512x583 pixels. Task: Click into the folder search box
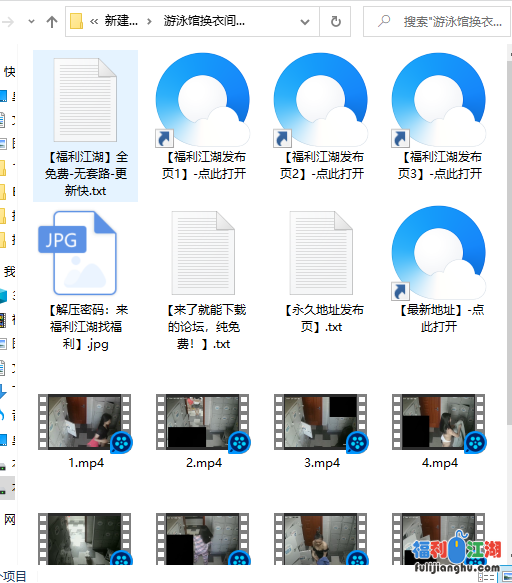point(437,22)
